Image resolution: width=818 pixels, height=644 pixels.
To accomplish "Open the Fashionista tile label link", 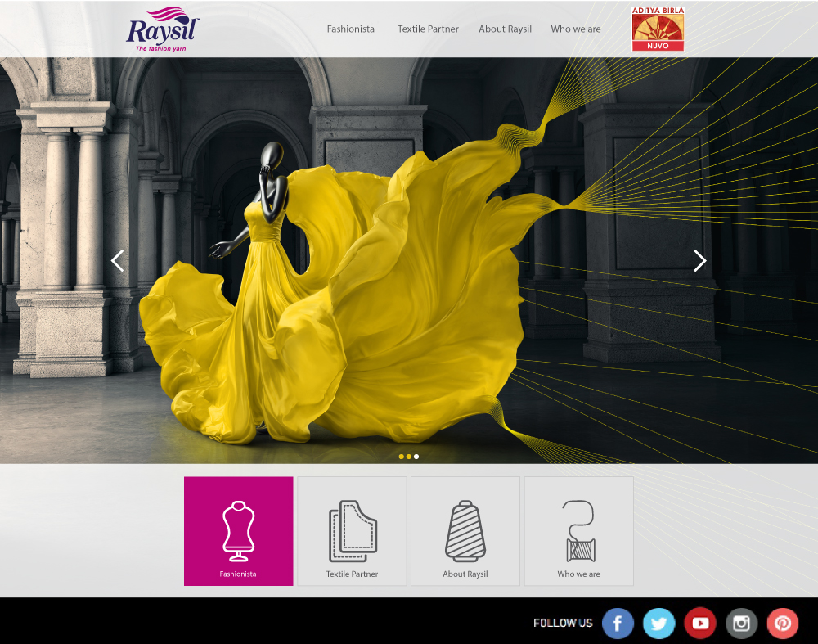I will click(238, 574).
